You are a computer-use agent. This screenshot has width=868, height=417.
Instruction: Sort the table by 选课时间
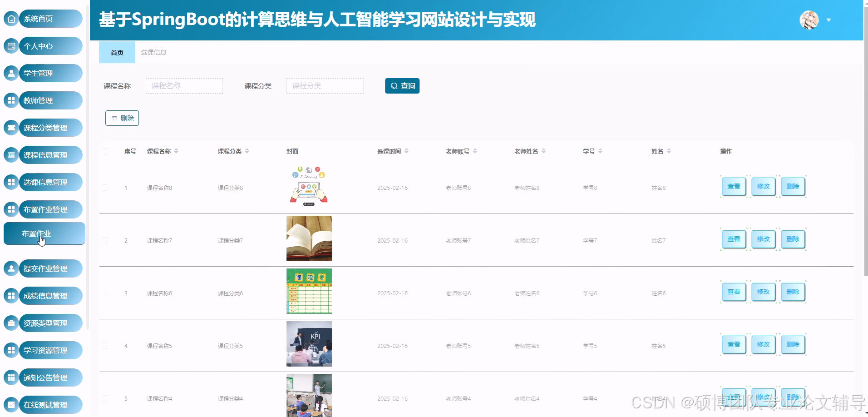pyautogui.click(x=406, y=151)
